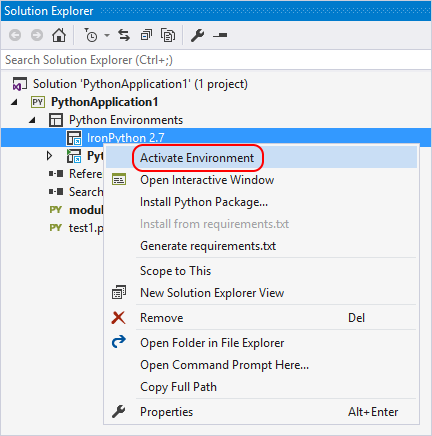Viewport: 432px width, 436px height.
Task: Click the Preview Selected Items toolbar icon
Action: click(x=220, y=35)
